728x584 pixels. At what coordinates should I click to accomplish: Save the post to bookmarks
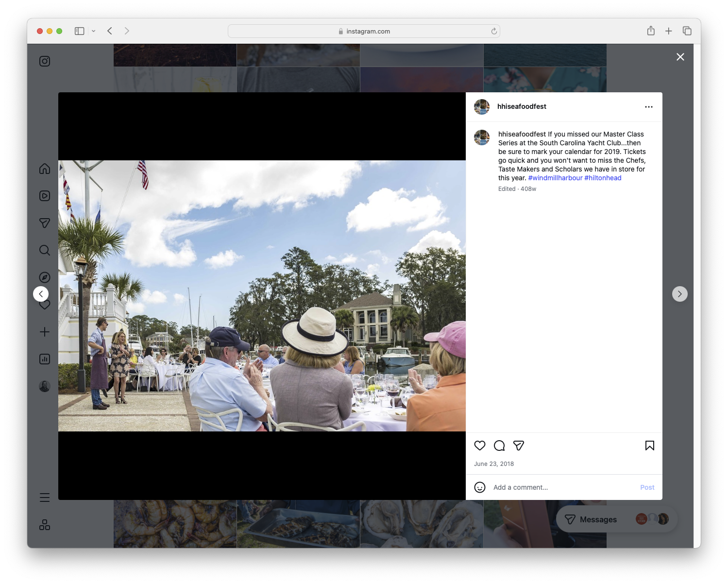click(649, 446)
